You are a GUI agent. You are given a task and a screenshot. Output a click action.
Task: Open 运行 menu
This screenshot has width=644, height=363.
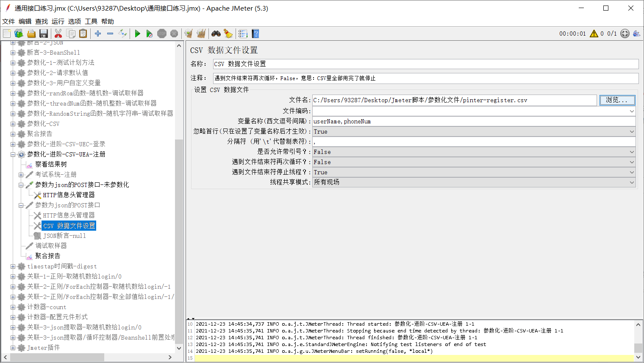(x=58, y=21)
